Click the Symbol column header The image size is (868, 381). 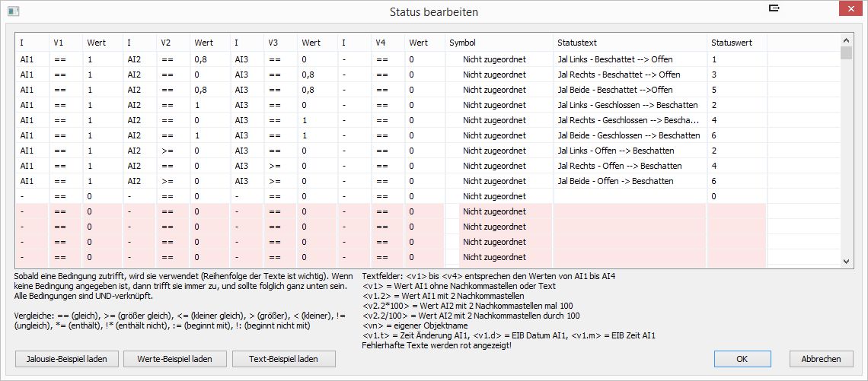462,43
